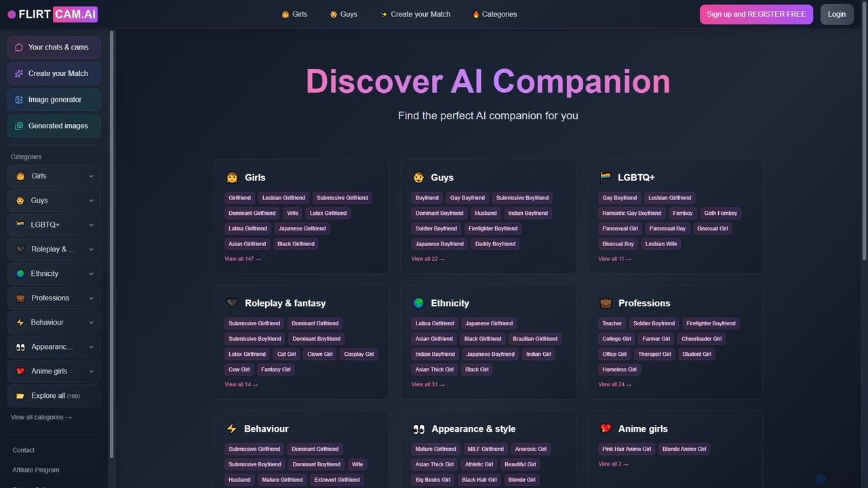Click the Girls emoji icon in sidebar
Image resolution: width=868 pixels, height=488 pixels.
[x=20, y=176]
